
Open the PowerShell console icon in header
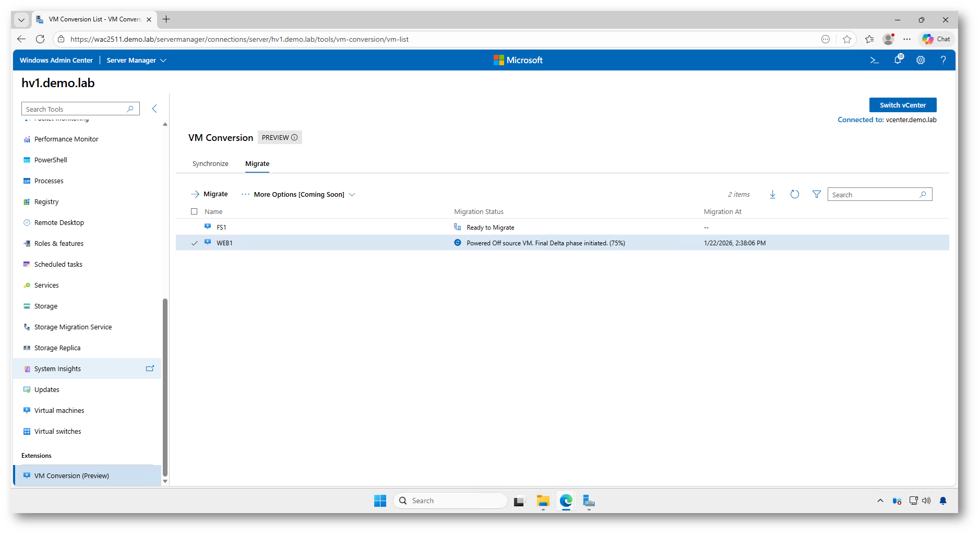coord(875,61)
